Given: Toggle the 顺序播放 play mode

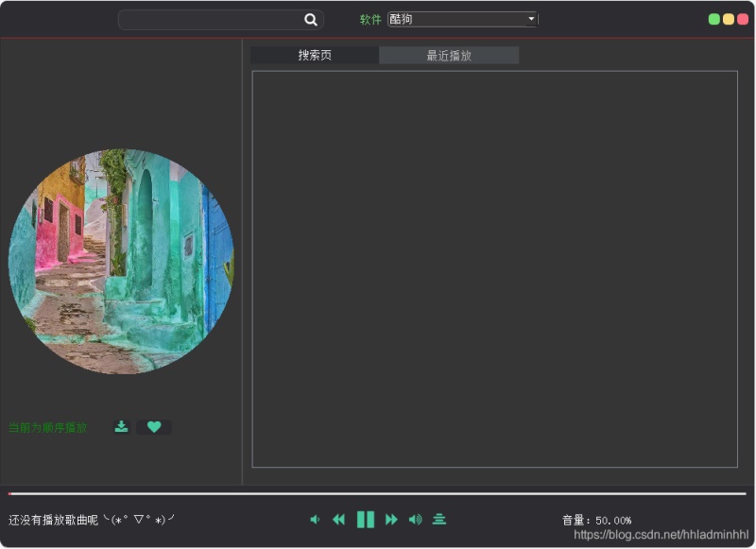Looking at the screenshot, I should click(46, 427).
